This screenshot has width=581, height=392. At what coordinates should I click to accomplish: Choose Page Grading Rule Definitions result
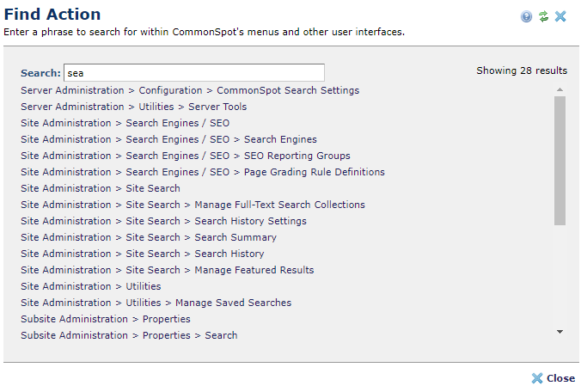click(314, 172)
